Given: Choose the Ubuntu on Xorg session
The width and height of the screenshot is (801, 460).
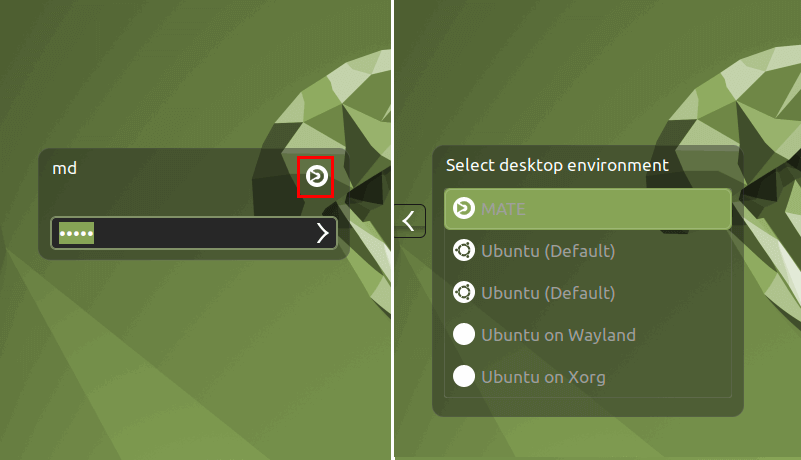Looking at the screenshot, I should (x=587, y=377).
